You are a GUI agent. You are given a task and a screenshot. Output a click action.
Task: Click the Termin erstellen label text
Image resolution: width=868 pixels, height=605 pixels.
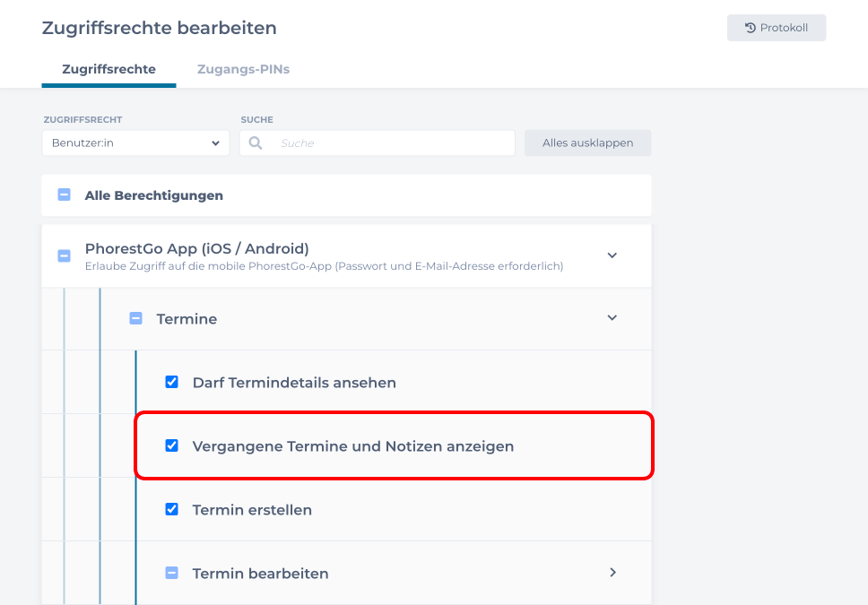tap(252, 510)
